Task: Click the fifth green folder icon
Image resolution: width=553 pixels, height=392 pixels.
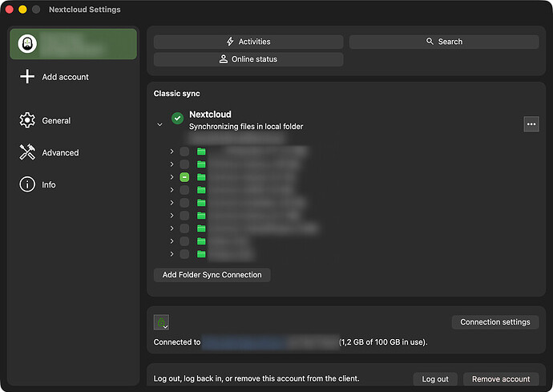Action: tap(201, 203)
